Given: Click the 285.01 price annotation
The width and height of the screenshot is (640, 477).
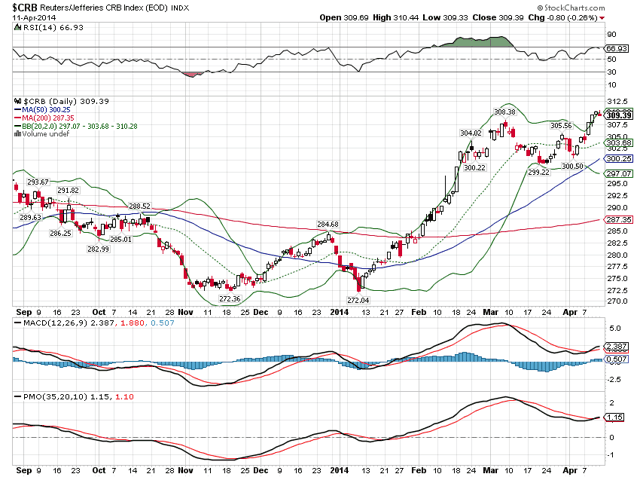Looking at the screenshot, I should (x=121, y=239).
